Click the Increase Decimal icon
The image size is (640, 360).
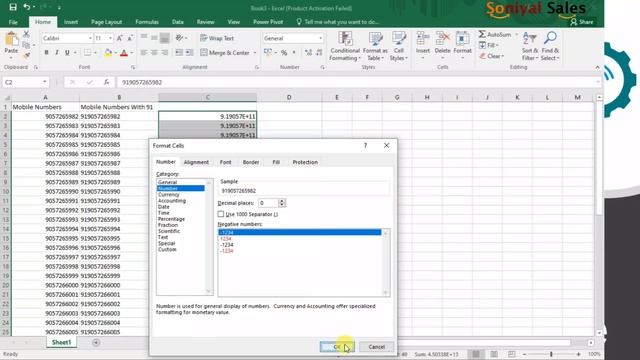pos(308,53)
